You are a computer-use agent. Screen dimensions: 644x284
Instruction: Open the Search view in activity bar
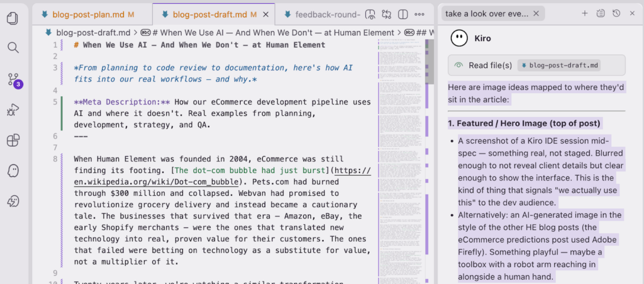pos(13,48)
